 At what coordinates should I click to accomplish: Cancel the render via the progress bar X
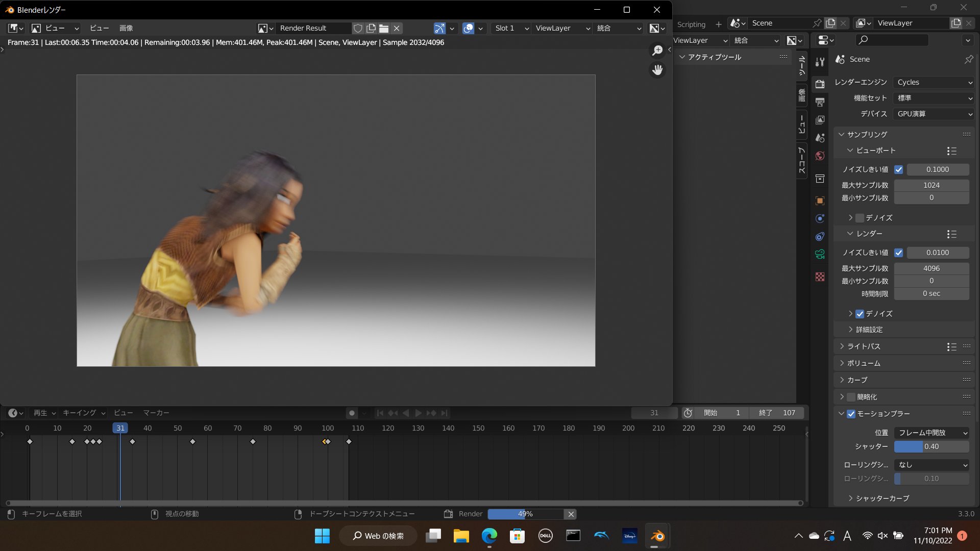click(571, 514)
